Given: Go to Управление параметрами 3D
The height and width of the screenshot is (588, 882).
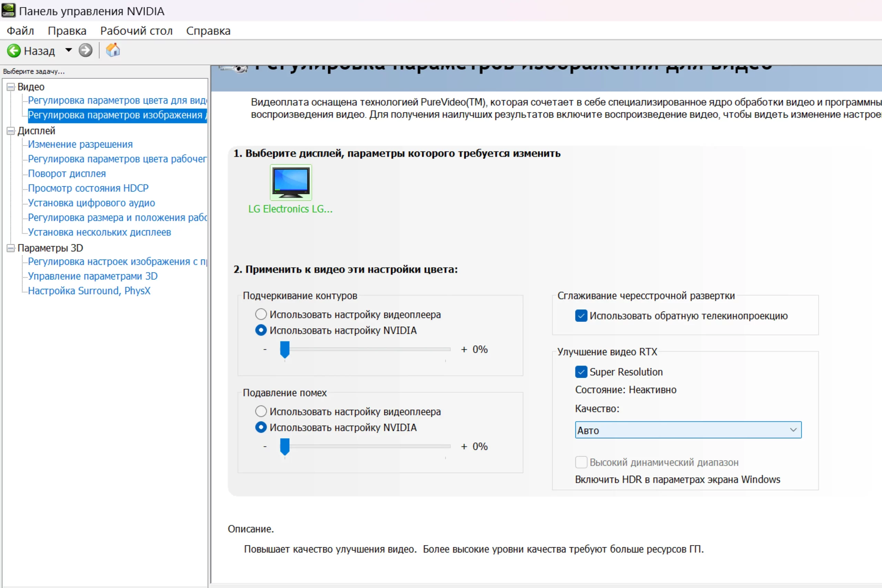Looking at the screenshot, I should coord(93,276).
